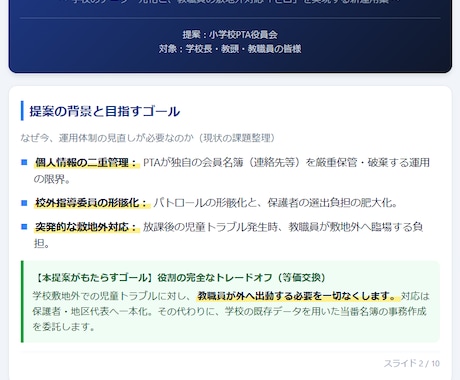Click the text PTAが独自の会員名簿
Screen dimensions: 460x380
tap(193, 163)
